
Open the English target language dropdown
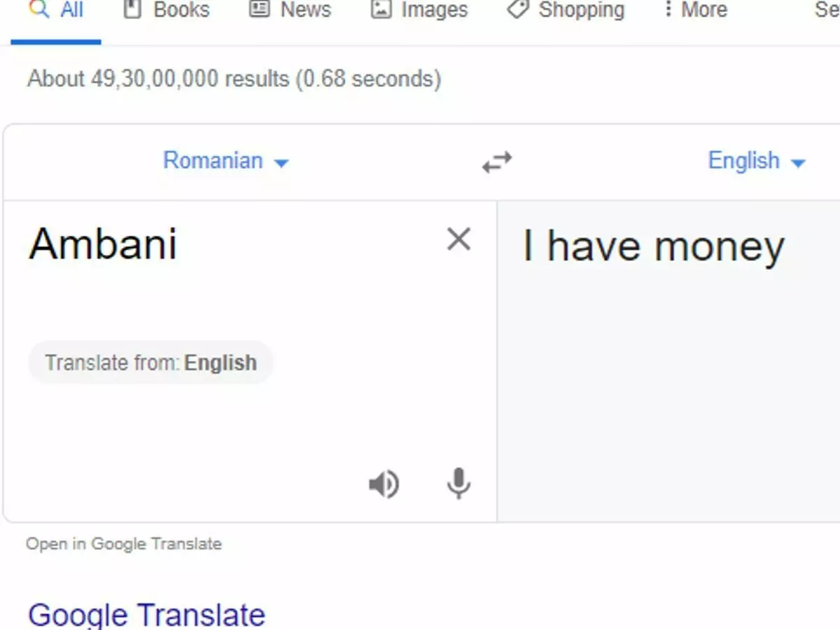756,161
